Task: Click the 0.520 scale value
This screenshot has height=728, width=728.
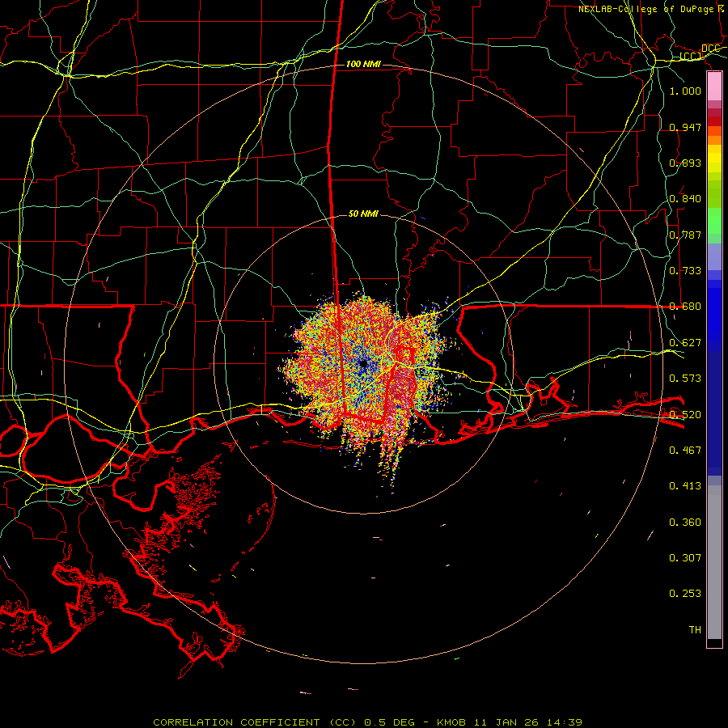Action: tap(685, 414)
